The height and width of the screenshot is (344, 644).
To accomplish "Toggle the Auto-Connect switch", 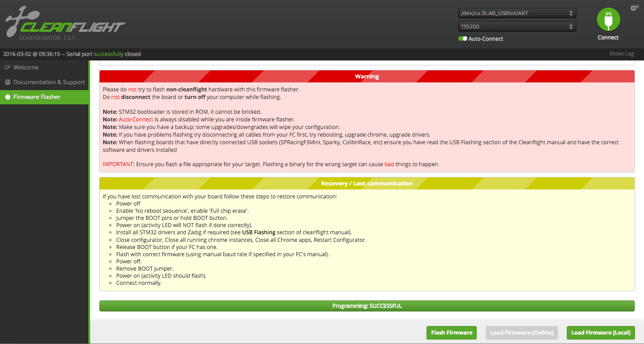I will [463, 39].
